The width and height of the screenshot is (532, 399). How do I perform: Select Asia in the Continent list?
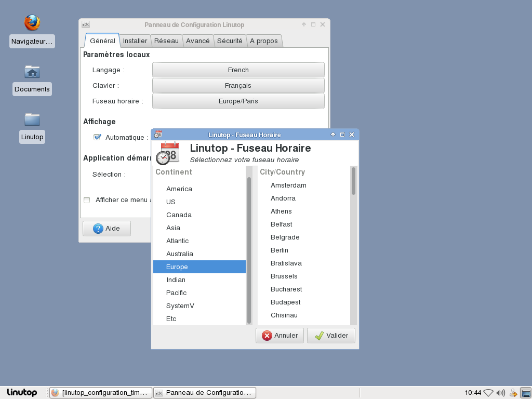pos(199,228)
